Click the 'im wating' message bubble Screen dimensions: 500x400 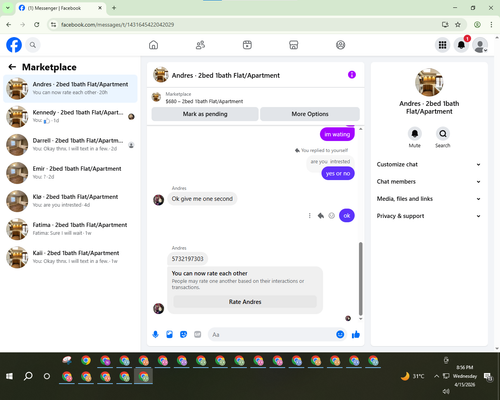[x=337, y=134]
